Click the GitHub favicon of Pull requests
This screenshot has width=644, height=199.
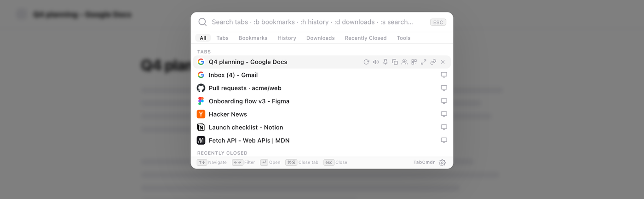pyautogui.click(x=201, y=88)
